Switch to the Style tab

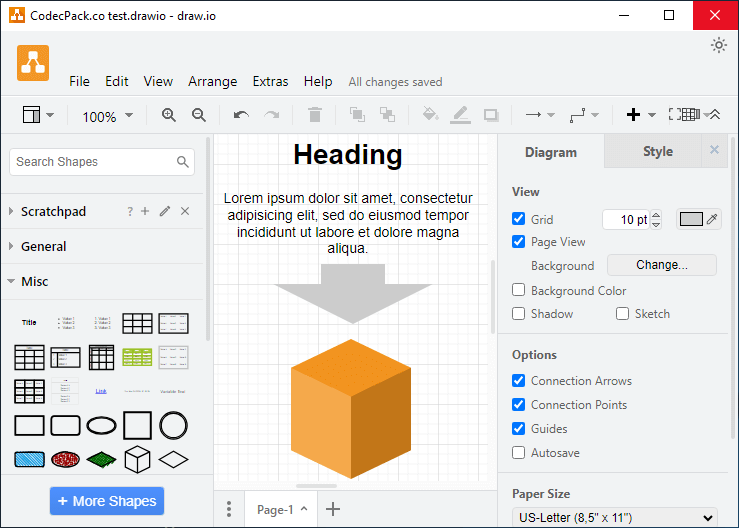pyautogui.click(x=657, y=152)
